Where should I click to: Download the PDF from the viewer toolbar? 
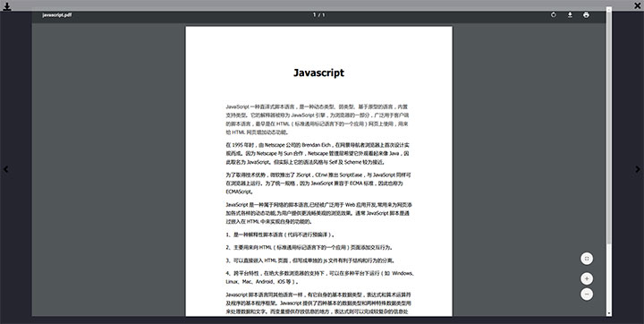pos(570,15)
